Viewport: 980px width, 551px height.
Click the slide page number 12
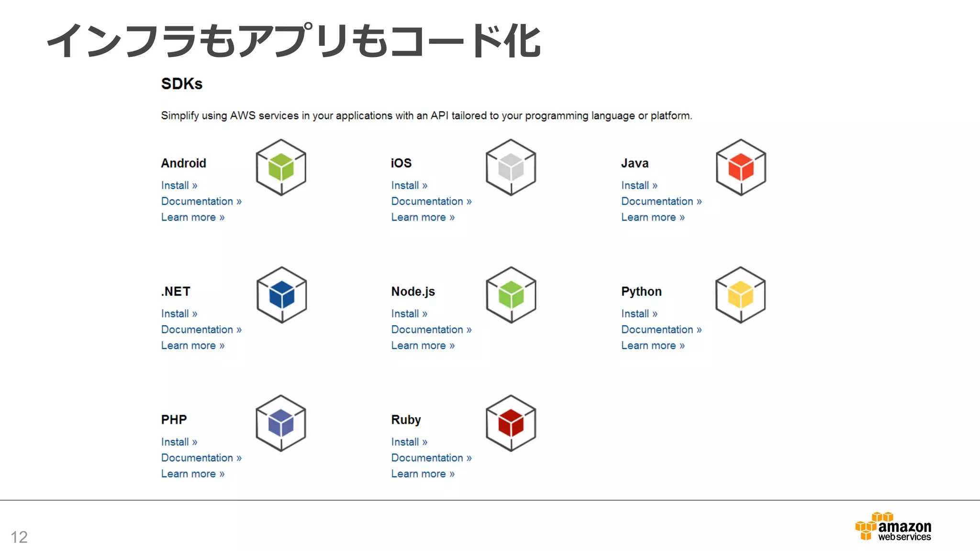pos(19,537)
